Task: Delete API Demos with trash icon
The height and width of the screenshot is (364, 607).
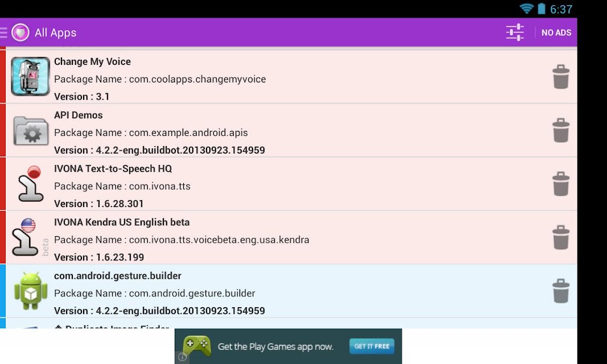Action: [560, 130]
